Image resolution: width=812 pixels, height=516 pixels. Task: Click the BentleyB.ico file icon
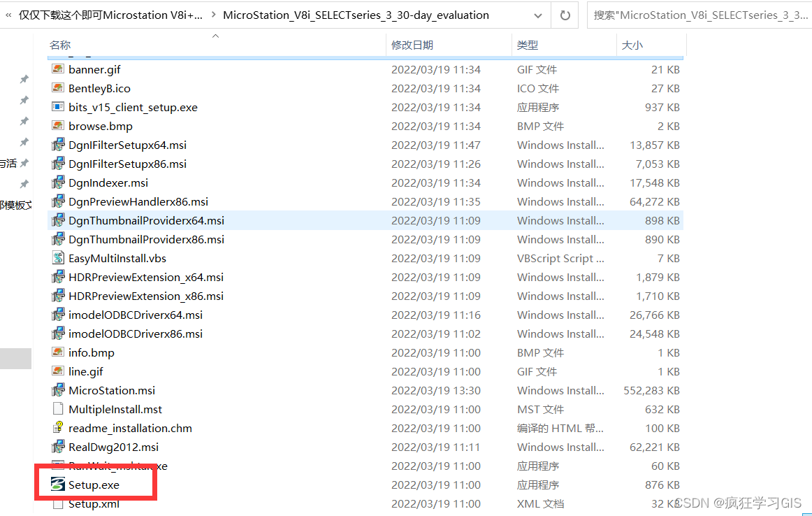[58, 88]
